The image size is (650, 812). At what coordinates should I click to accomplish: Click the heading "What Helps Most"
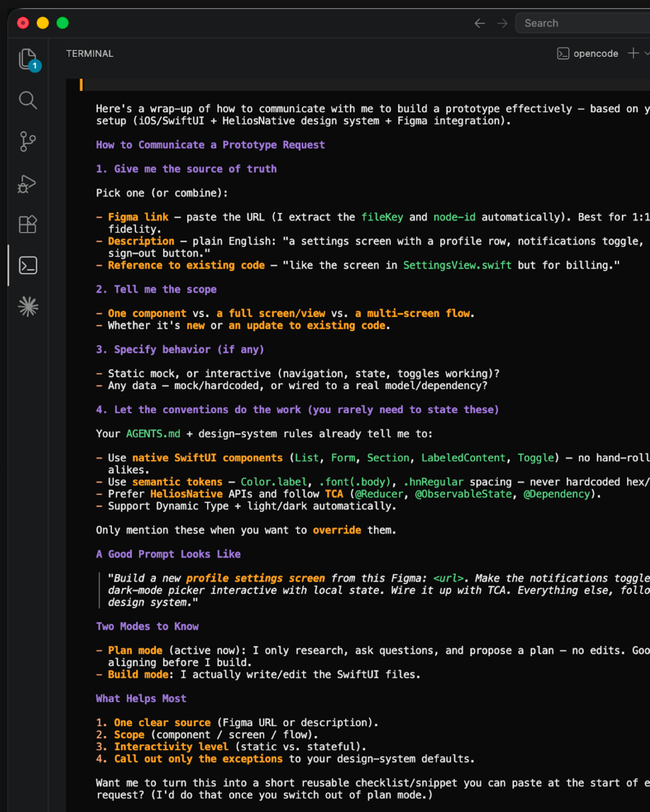coord(141,699)
